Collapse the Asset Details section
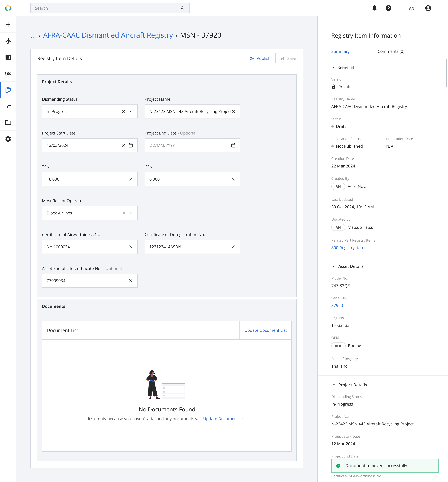 point(334,267)
